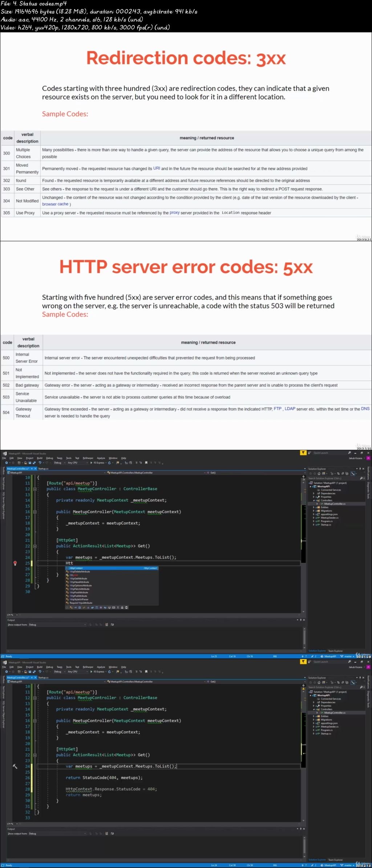372x868 pixels.
Task: Open the Build menu in the autocomplete frame
Action: [x=40, y=458]
